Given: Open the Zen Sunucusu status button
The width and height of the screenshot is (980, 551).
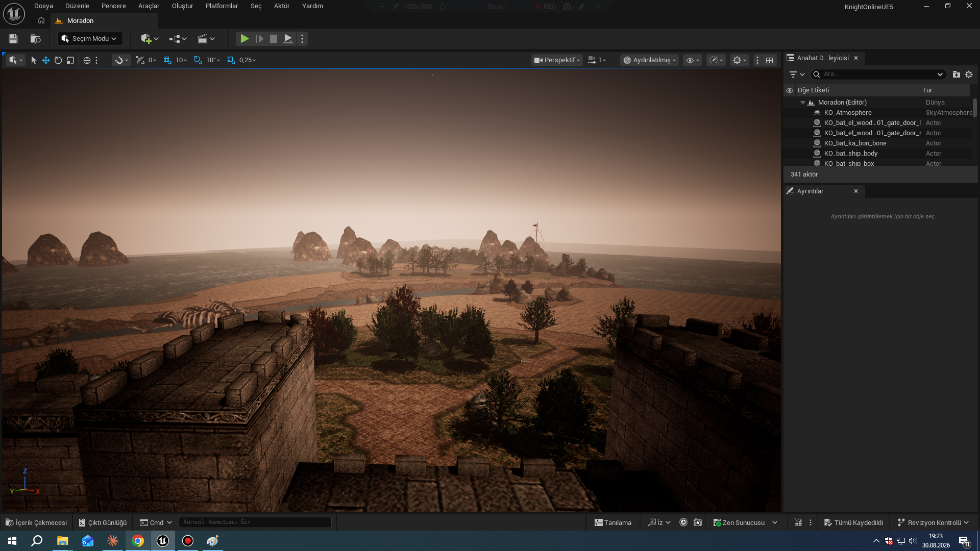Looking at the screenshot, I should 745,522.
